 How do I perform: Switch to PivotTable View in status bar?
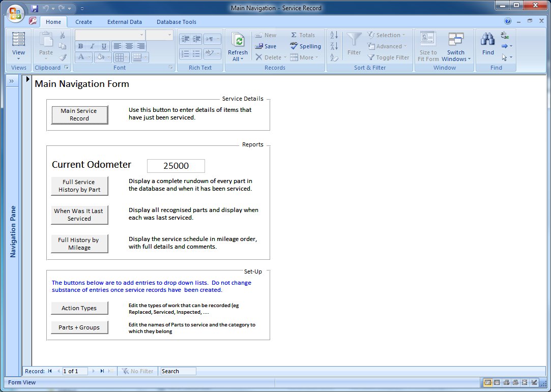pyautogui.click(x=506, y=382)
